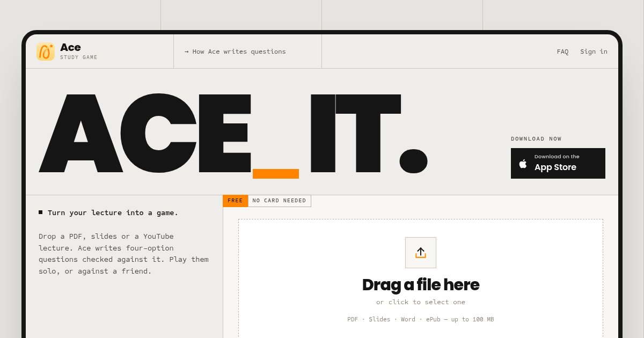Click 'or click to select one' text
644x338 pixels.
(x=421, y=302)
